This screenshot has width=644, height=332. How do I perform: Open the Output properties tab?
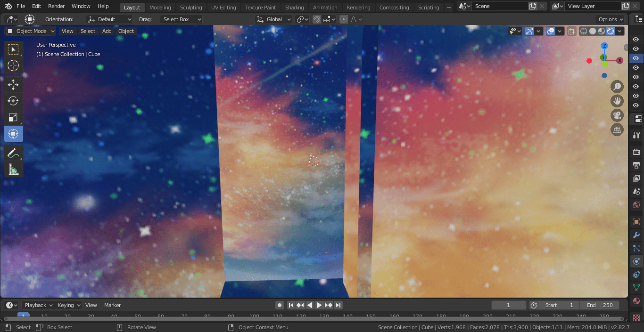click(636, 165)
